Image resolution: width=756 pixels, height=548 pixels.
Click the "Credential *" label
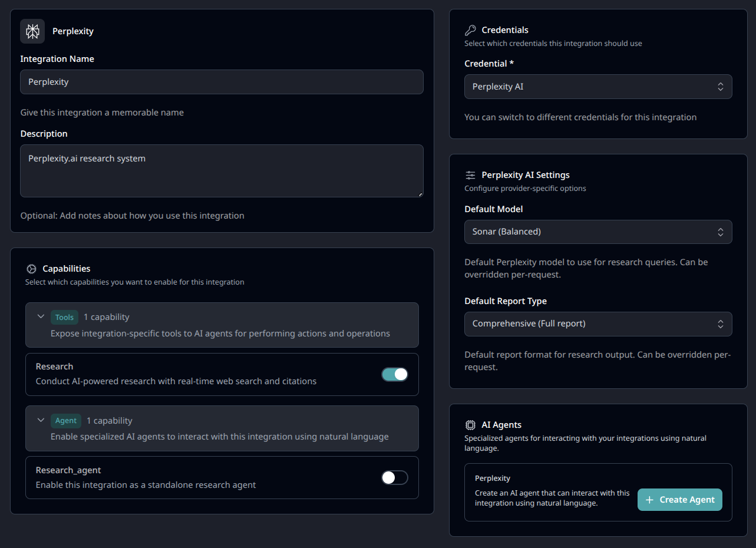pyautogui.click(x=489, y=64)
